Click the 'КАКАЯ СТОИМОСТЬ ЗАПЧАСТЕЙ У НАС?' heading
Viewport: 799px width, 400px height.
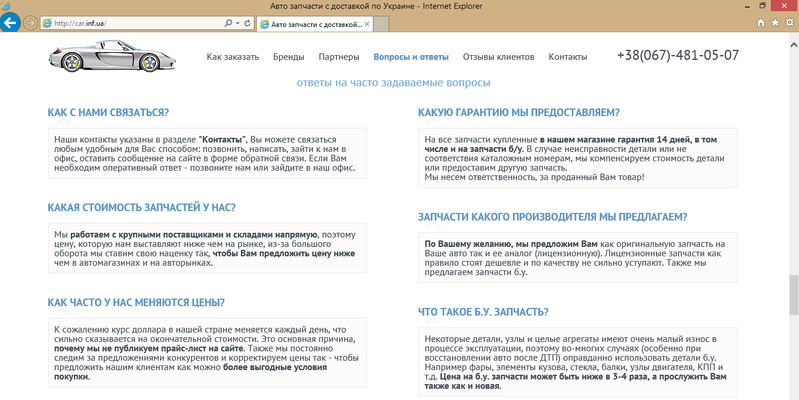pyautogui.click(x=142, y=207)
